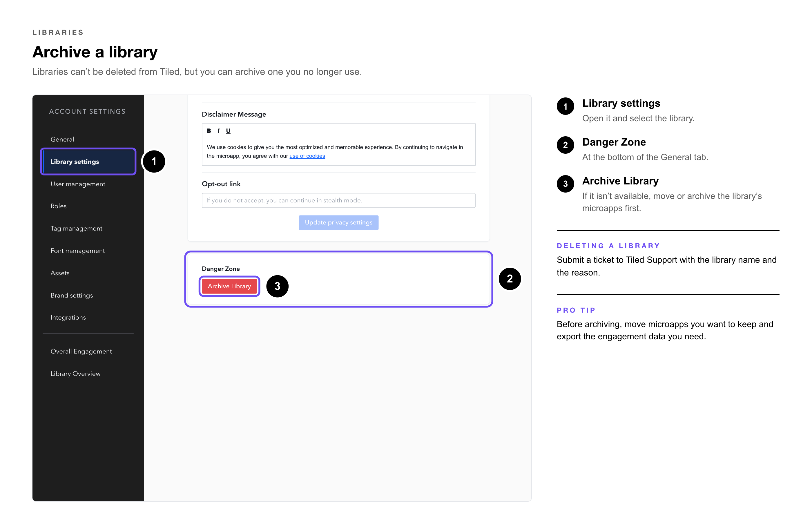
Task: Toggle bold formatting in Disclaimer Message
Action: (x=209, y=131)
